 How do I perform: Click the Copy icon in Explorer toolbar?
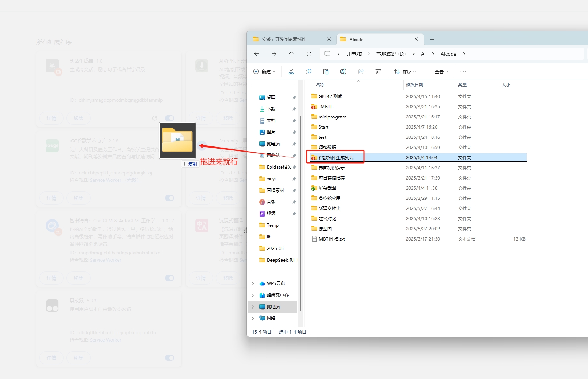coord(309,72)
